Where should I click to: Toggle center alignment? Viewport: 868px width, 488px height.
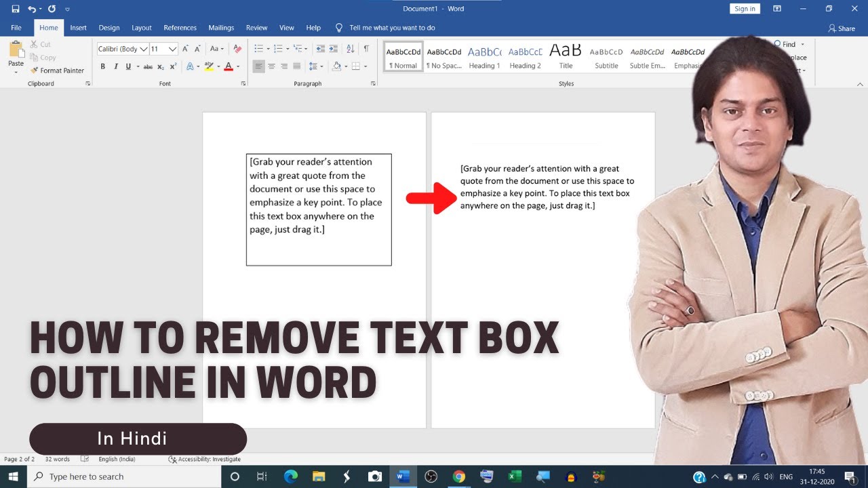271,66
